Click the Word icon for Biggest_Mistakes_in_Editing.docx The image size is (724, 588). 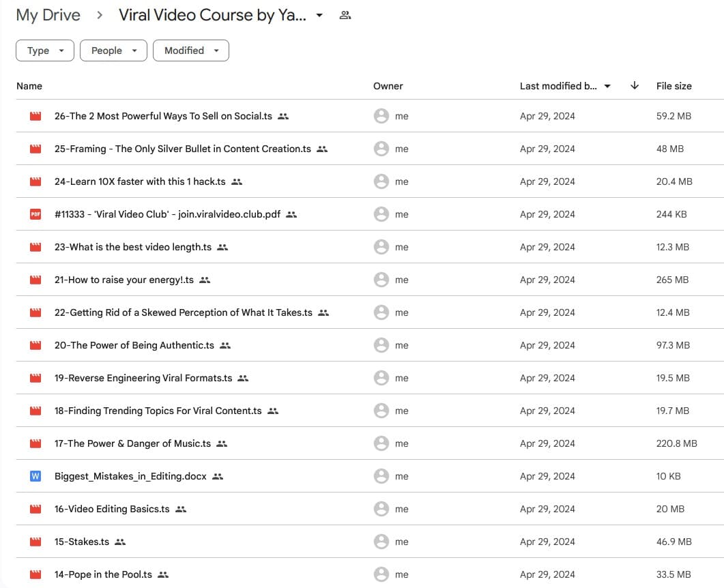(x=35, y=476)
